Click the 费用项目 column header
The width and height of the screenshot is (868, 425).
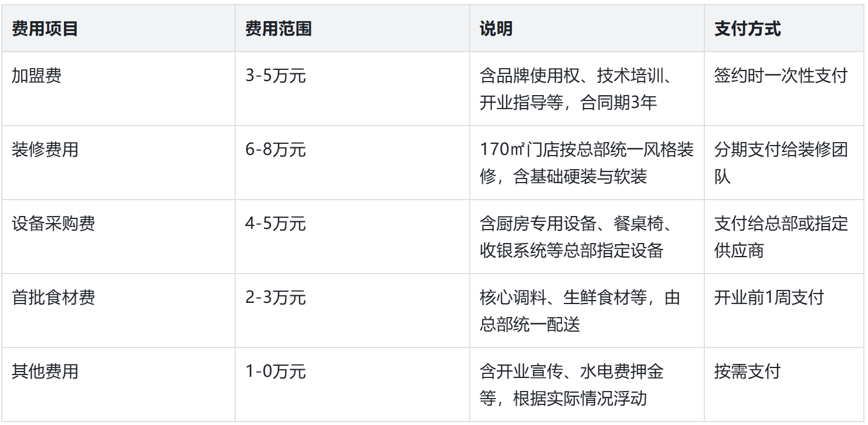tap(45, 29)
